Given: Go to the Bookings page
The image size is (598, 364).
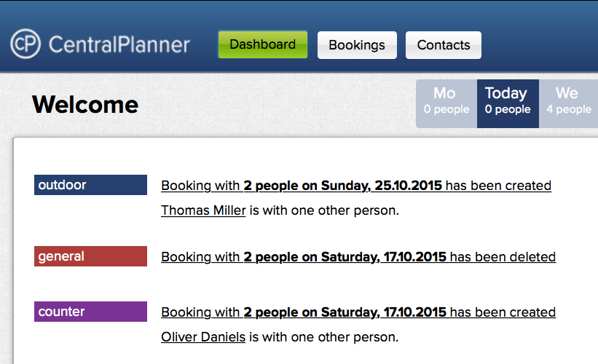Looking at the screenshot, I should point(357,45).
